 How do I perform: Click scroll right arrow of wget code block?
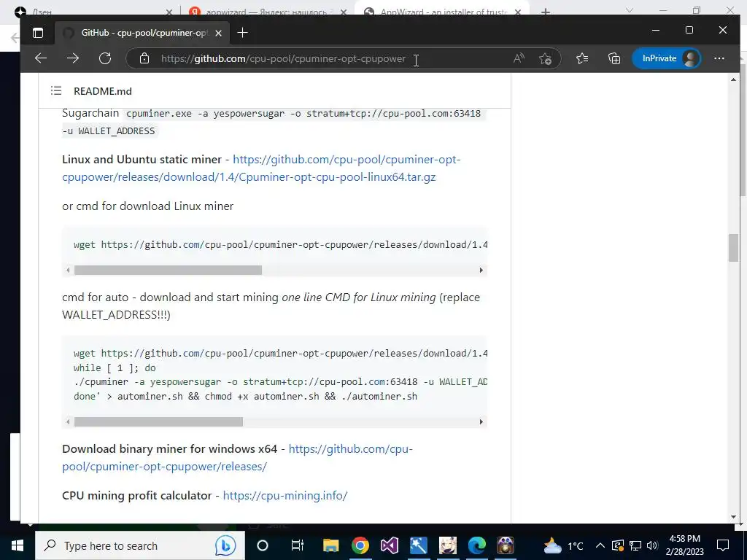click(481, 270)
